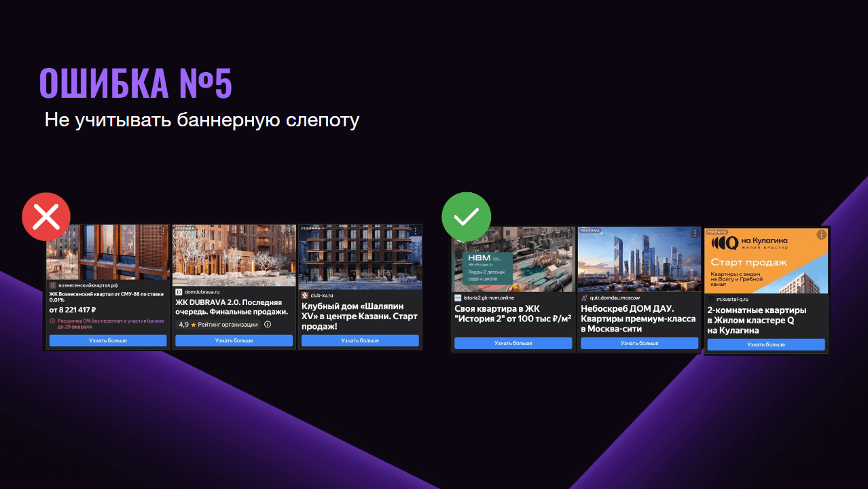Open the club-xv.ru domain link
This screenshot has height=489, width=868.
click(323, 295)
